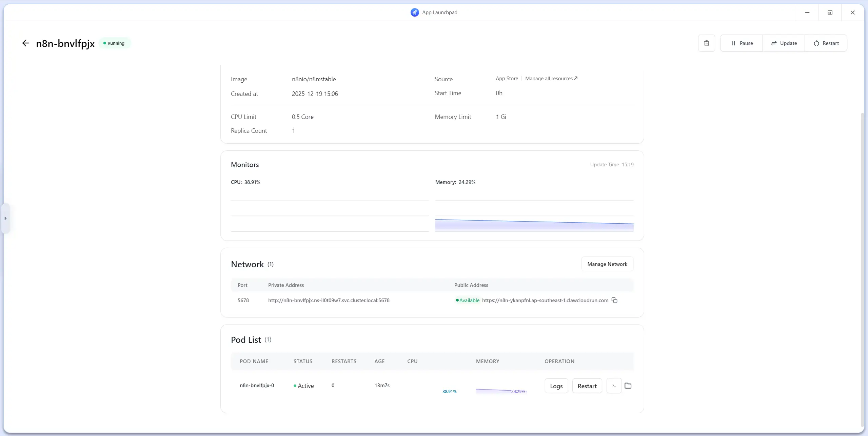Open the public n8n clawcloudrun URL
The height and width of the screenshot is (436, 868).
tap(545, 300)
